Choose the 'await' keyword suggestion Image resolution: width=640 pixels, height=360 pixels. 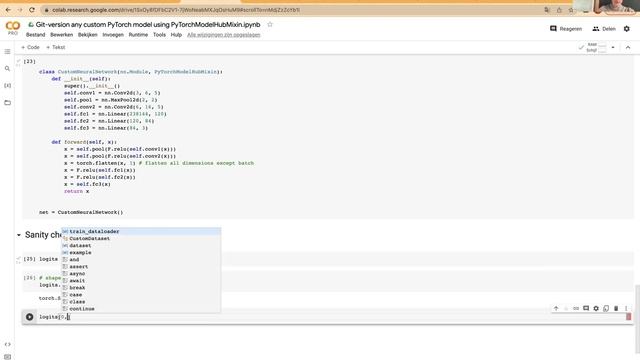pyautogui.click(x=141, y=281)
